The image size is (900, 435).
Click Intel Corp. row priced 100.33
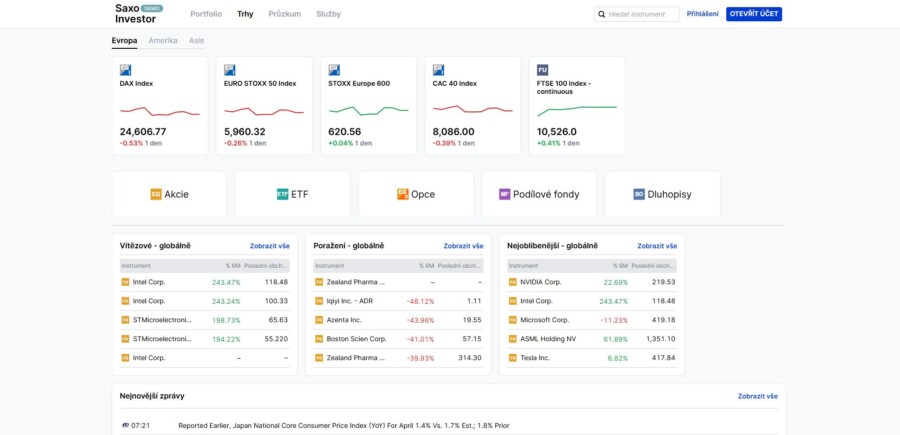pos(205,301)
